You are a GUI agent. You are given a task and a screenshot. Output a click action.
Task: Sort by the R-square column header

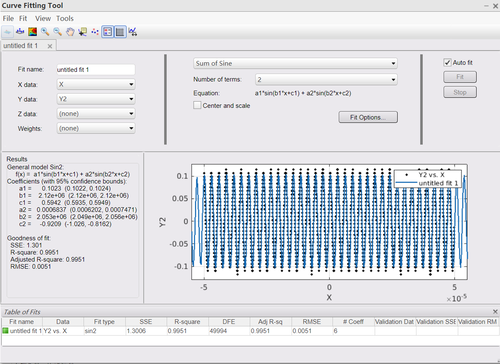pos(187,322)
